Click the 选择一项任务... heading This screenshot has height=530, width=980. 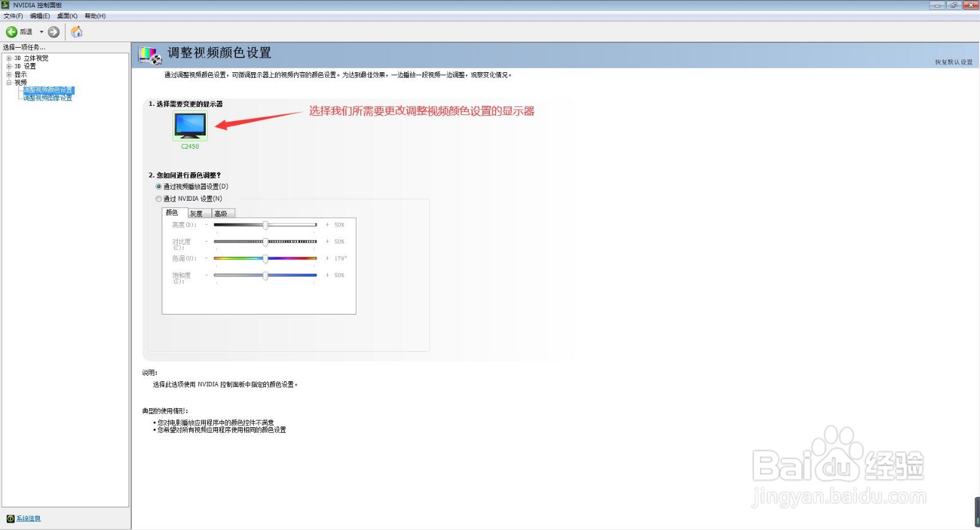click(x=24, y=47)
